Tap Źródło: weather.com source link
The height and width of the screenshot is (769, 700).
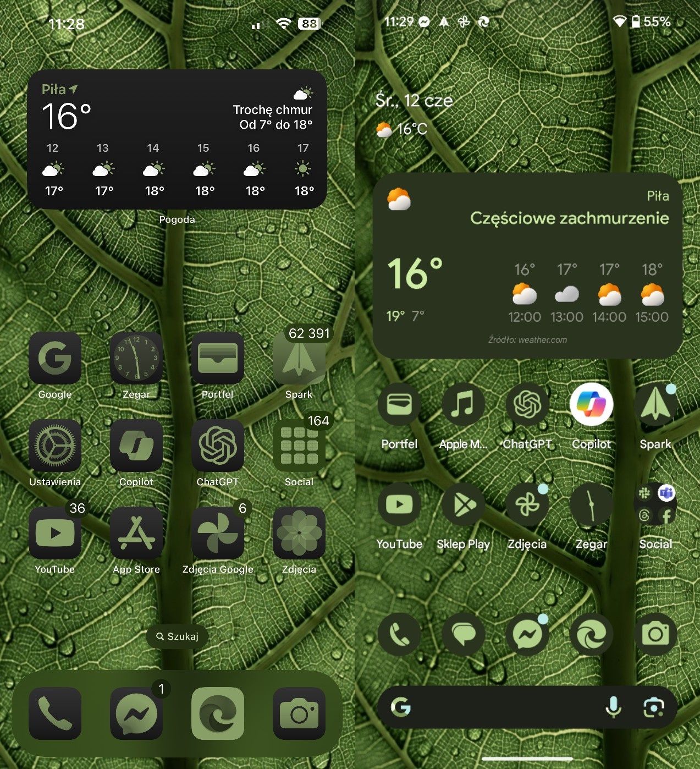coord(527,340)
